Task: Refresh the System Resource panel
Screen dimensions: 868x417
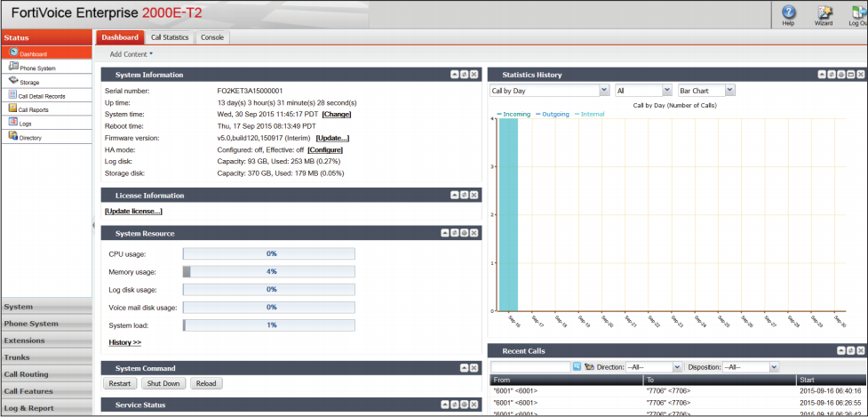Action: tap(455, 233)
